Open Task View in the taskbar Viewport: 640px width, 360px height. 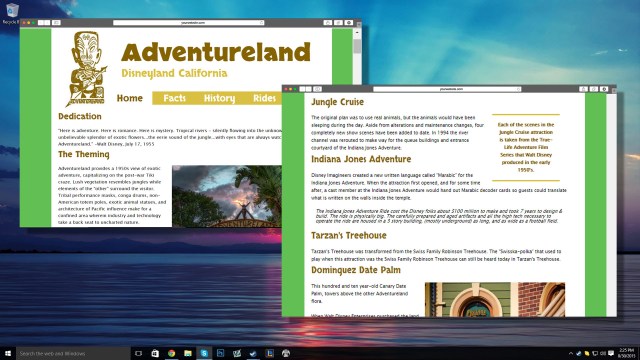pos(138,353)
